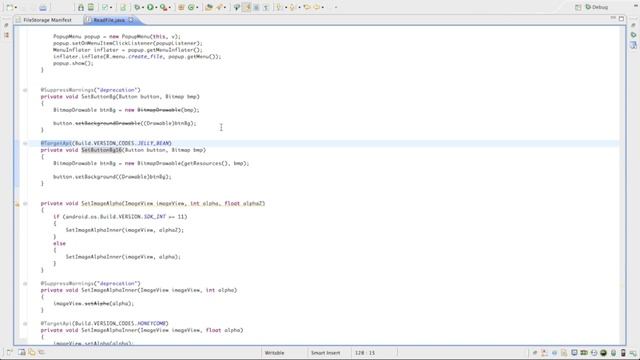The width and height of the screenshot is (640, 360).
Task: Click the orange icon in left trim stack
Action: click(x=6, y=36)
